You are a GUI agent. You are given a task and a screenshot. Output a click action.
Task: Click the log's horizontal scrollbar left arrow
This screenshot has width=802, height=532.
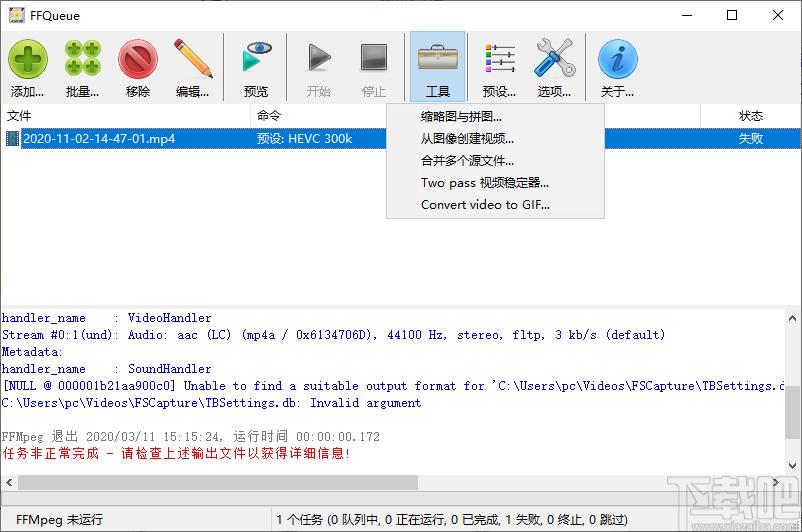point(9,482)
